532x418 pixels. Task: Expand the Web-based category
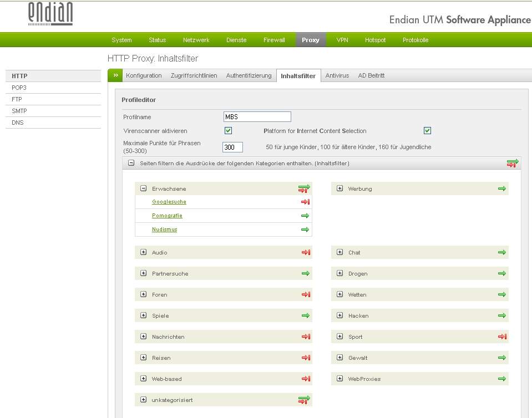click(144, 378)
